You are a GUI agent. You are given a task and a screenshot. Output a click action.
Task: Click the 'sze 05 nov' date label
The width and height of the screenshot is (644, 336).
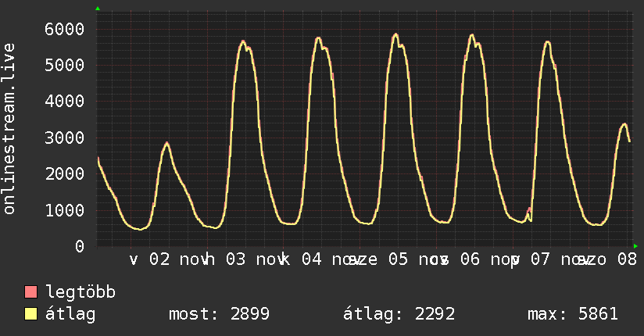pos(398,259)
